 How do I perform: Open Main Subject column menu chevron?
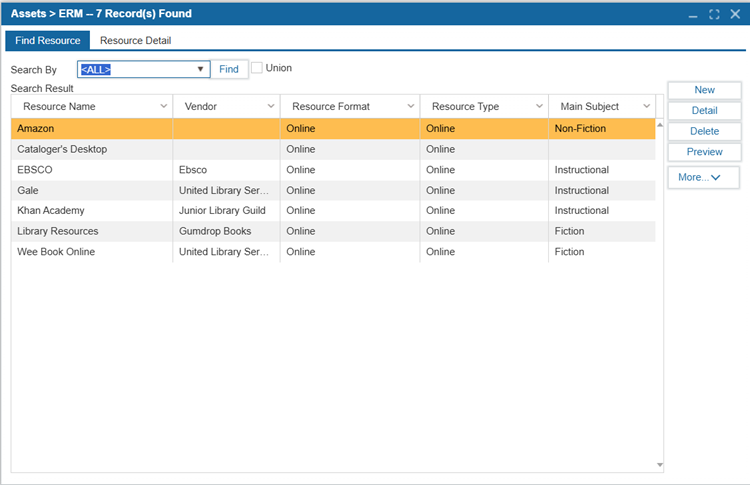pyautogui.click(x=646, y=107)
